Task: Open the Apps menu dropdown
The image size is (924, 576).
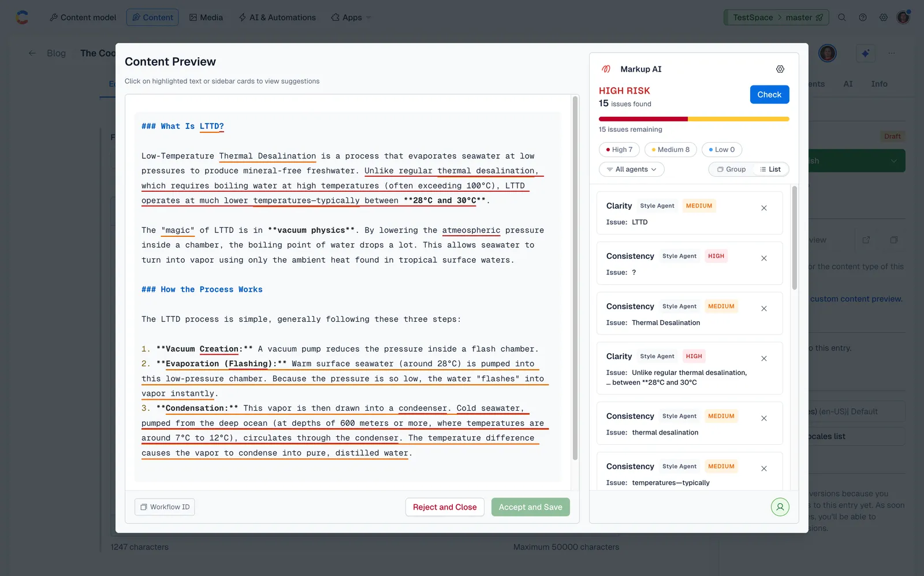Action: point(351,17)
